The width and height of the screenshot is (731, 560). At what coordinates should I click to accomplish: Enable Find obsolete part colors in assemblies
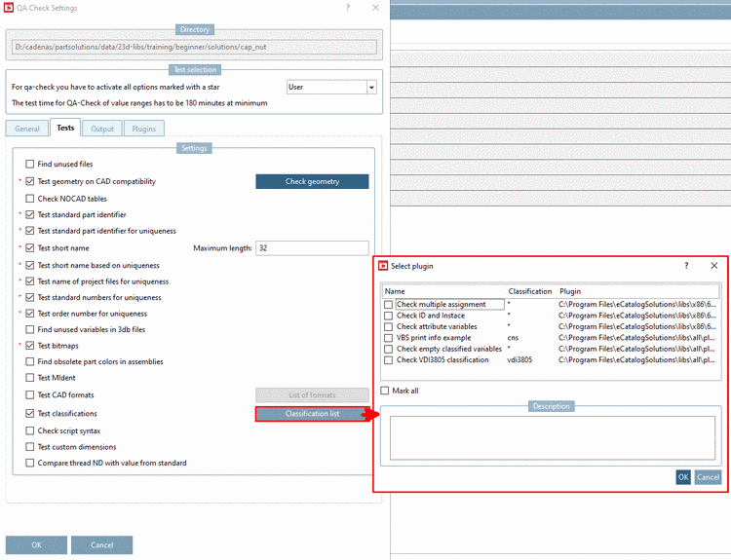[x=30, y=361]
